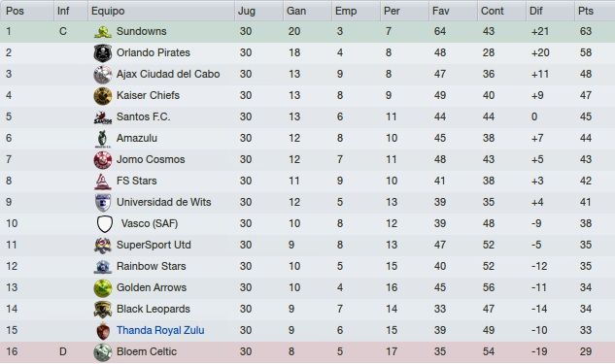Click the Black Leopards team logo
The height and width of the screenshot is (364, 615).
click(x=103, y=309)
